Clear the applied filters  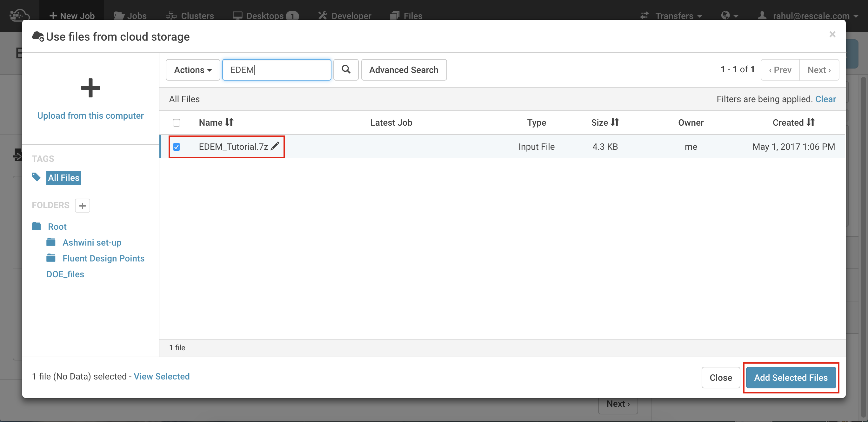(825, 99)
